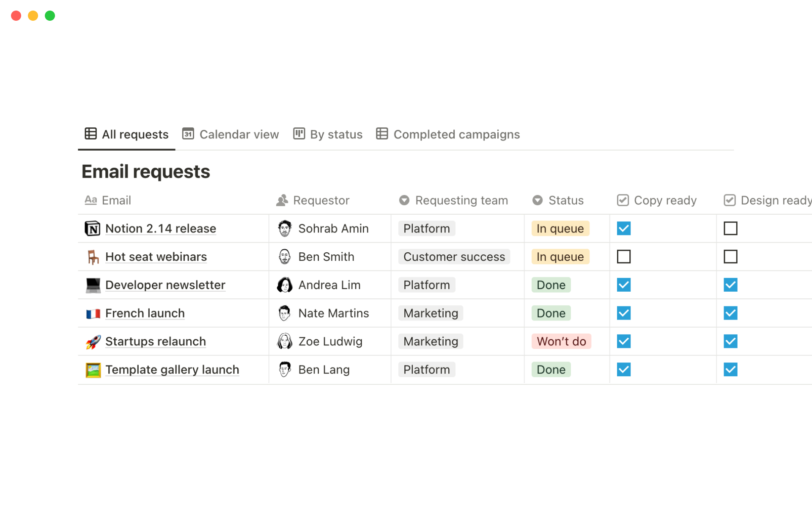Switch to Calendar view tab

(231, 135)
